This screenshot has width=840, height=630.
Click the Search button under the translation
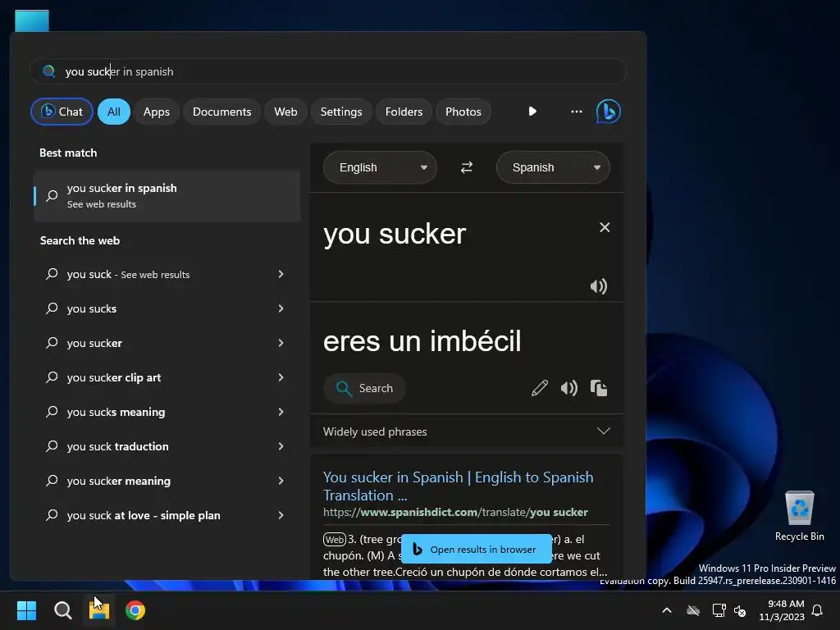364,388
